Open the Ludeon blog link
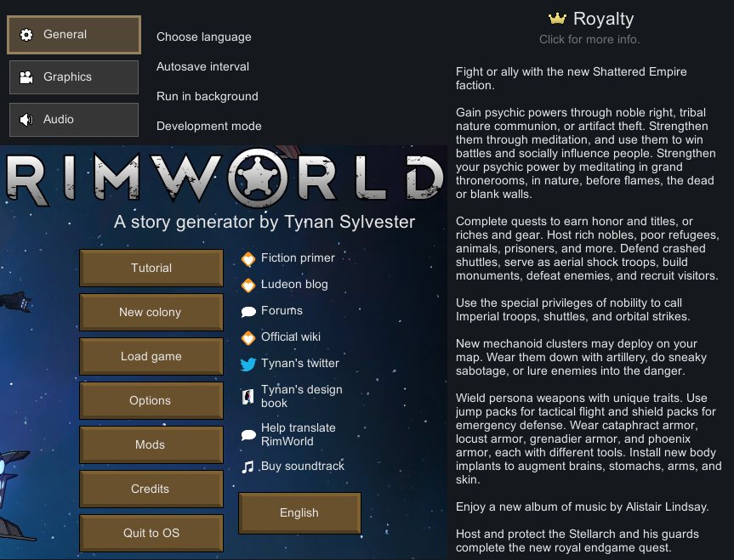734x560 pixels. click(294, 285)
